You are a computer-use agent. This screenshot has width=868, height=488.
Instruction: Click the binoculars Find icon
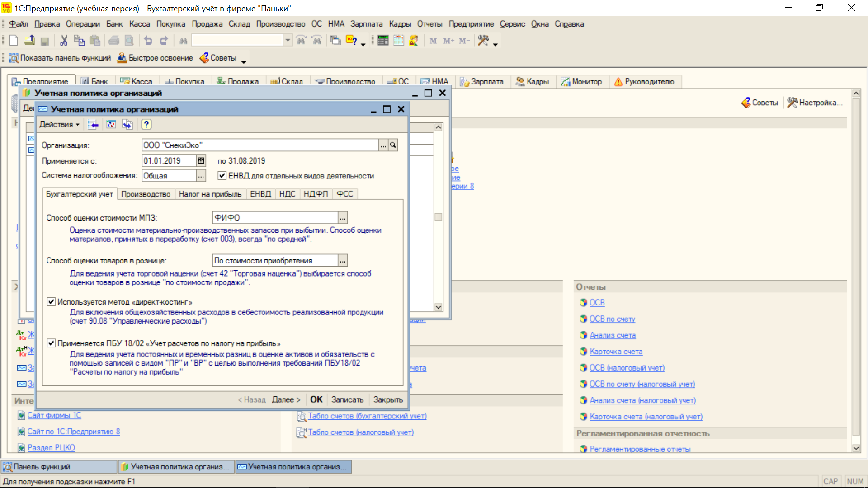183,41
